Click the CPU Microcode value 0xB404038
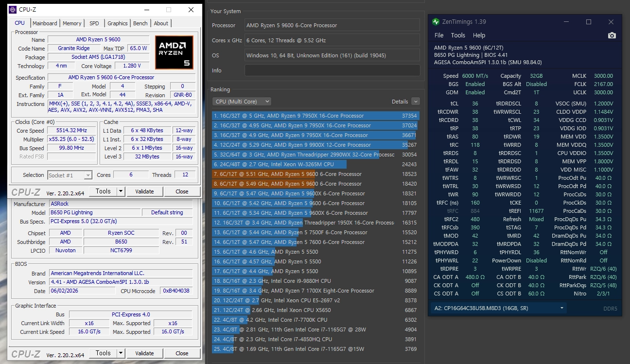The width and height of the screenshot is (630, 364). coord(176,291)
